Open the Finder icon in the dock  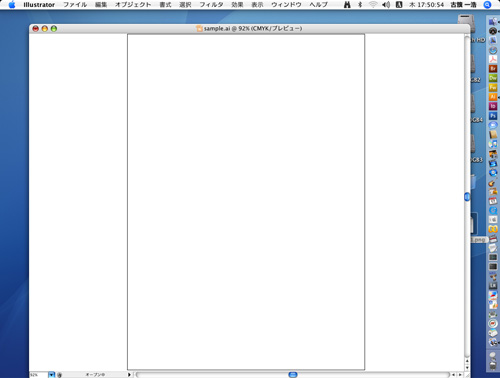click(x=493, y=22)
